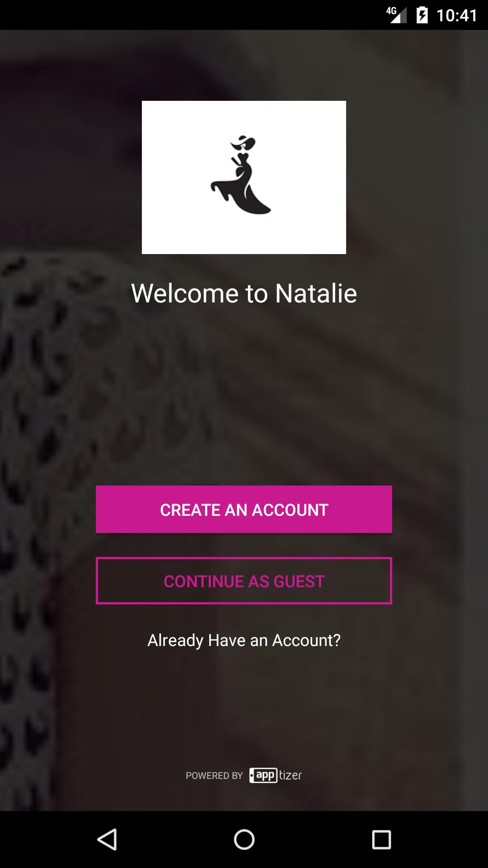Viewport: 488px width, 868px height.
Task: Tap the word GUEST in the outlined button
Action: [x=299, y=581]
